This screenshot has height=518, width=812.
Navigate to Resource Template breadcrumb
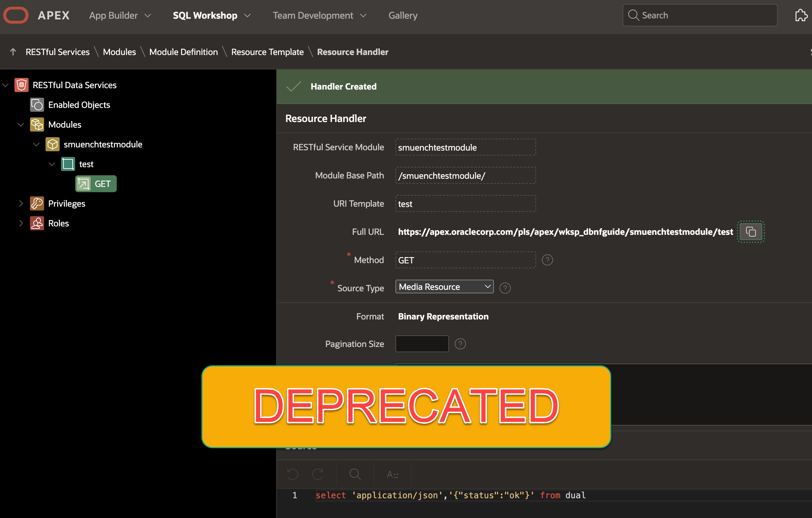click(x=267, y=52)
